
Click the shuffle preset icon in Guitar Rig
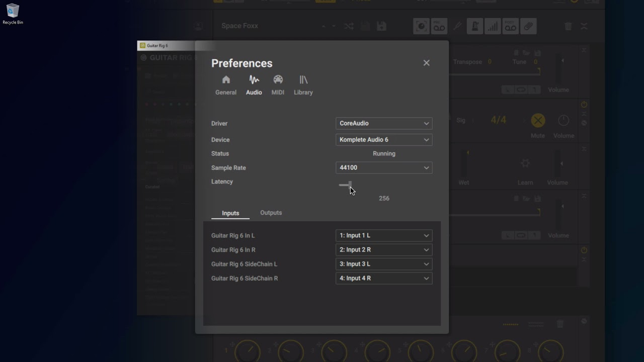pyautogui.click(x=349, y=26)
